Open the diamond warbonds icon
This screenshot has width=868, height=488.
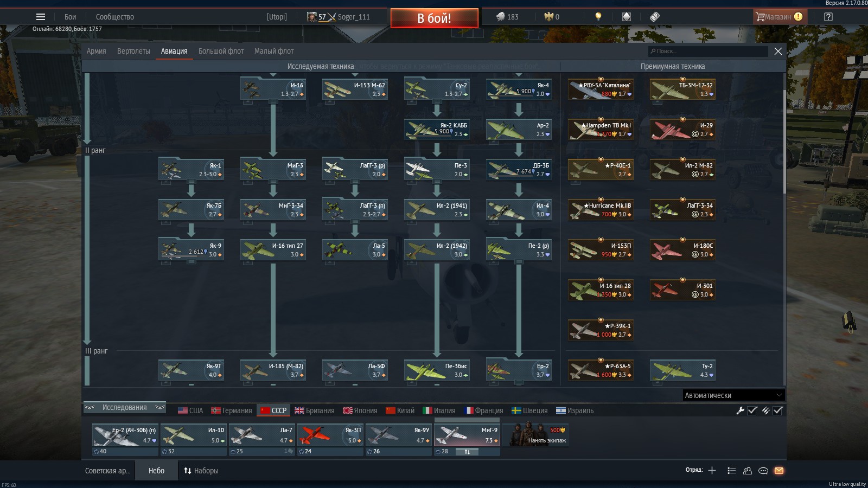tap(627, 17)
